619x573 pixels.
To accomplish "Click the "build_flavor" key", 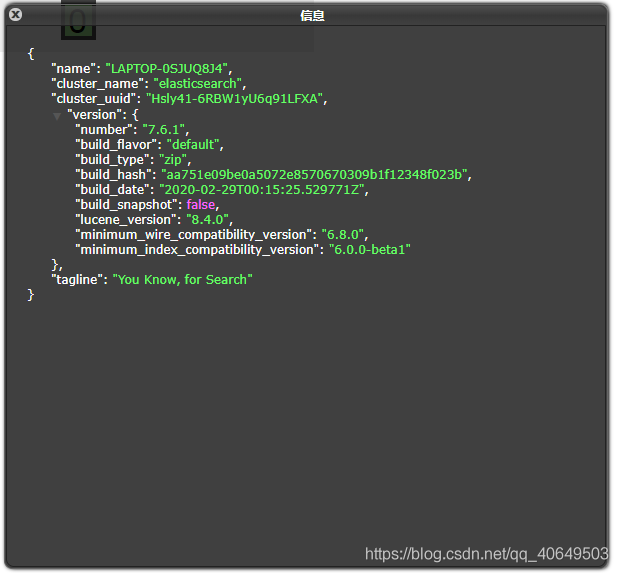I will 116,145.
